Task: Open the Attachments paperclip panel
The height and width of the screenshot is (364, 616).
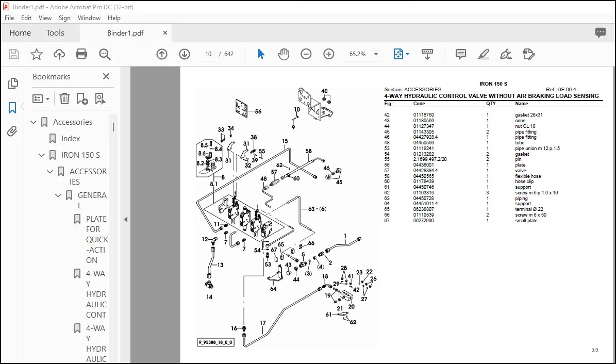Action: 12,131
